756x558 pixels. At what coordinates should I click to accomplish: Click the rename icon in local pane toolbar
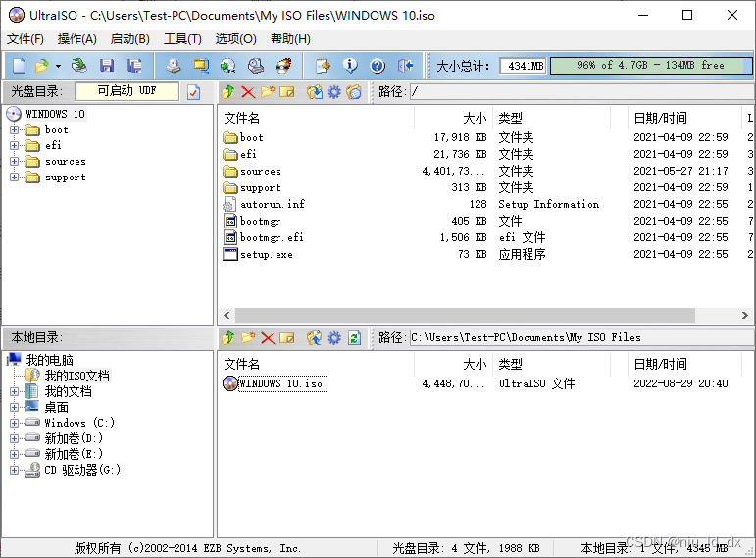(x=287, y=338)
